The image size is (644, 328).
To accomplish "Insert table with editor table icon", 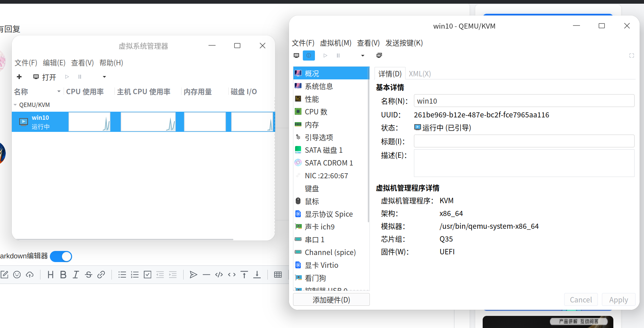I will tap(278, 275).
